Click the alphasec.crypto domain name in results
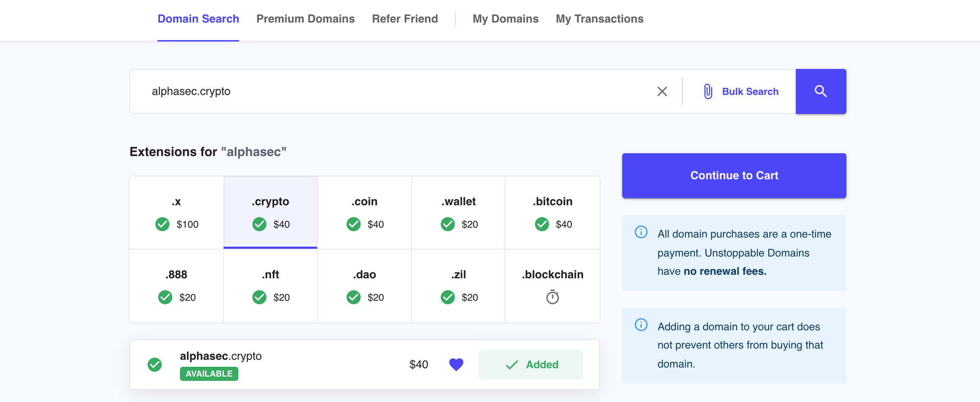This screenshot has width=980, height=402. [x=220, y=356]
